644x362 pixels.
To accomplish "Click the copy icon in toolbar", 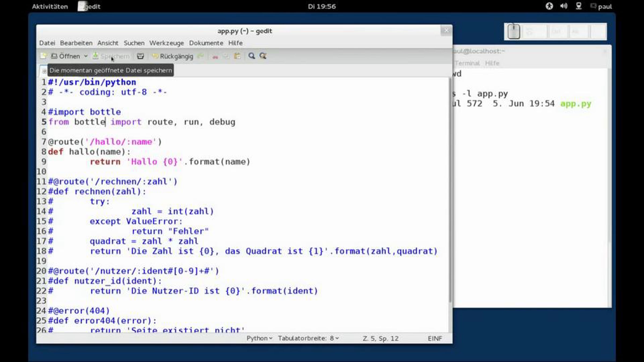I will 226,56.
